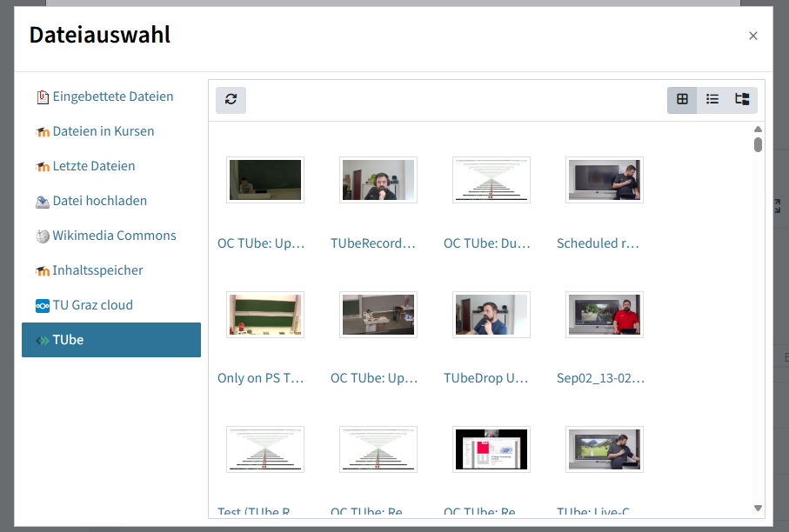Select the TUbe repository
The width and height of the screenshot is (789, 532).
click(x=111, y=340)
